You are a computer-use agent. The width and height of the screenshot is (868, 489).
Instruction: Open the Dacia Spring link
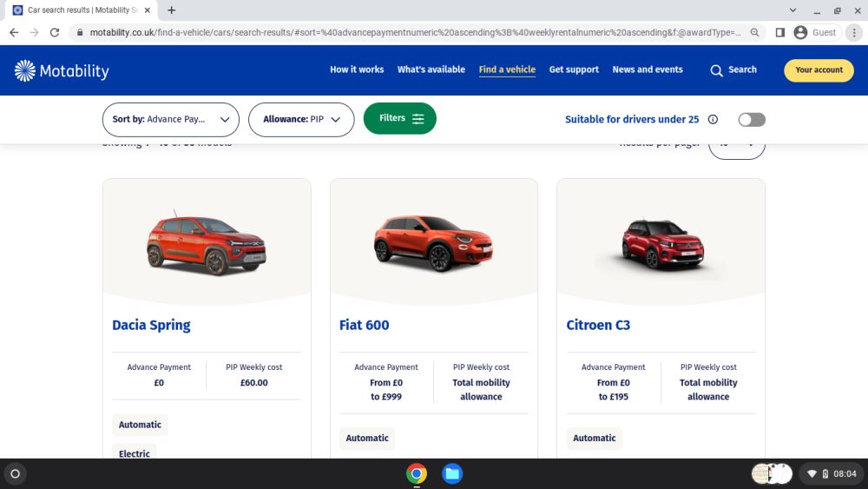click(151, 325)
